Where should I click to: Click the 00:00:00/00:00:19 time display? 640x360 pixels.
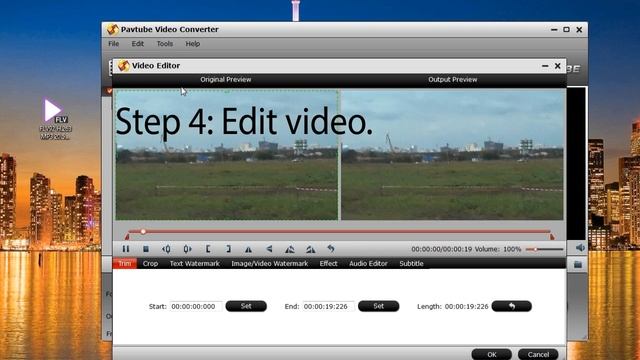click(442, 249)
